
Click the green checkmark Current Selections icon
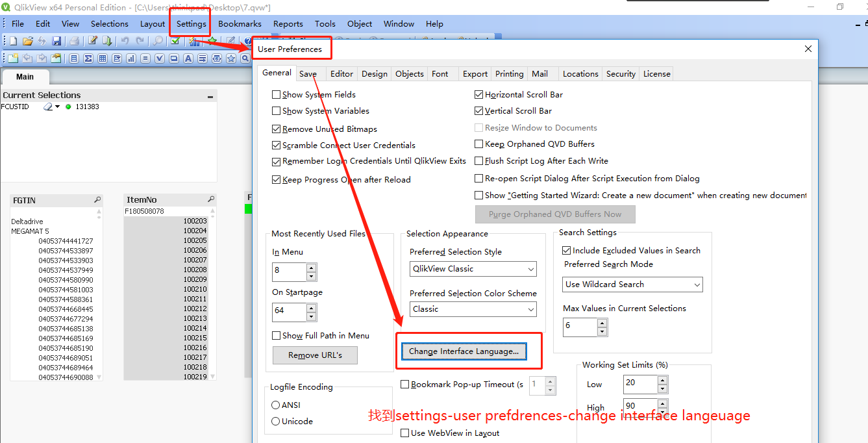point(175,41)
